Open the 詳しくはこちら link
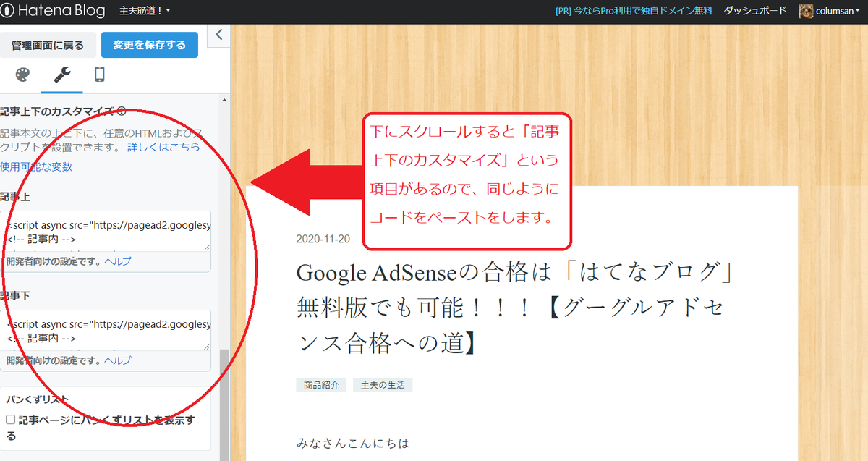This screenshot has height=461, width=868. 163,148
